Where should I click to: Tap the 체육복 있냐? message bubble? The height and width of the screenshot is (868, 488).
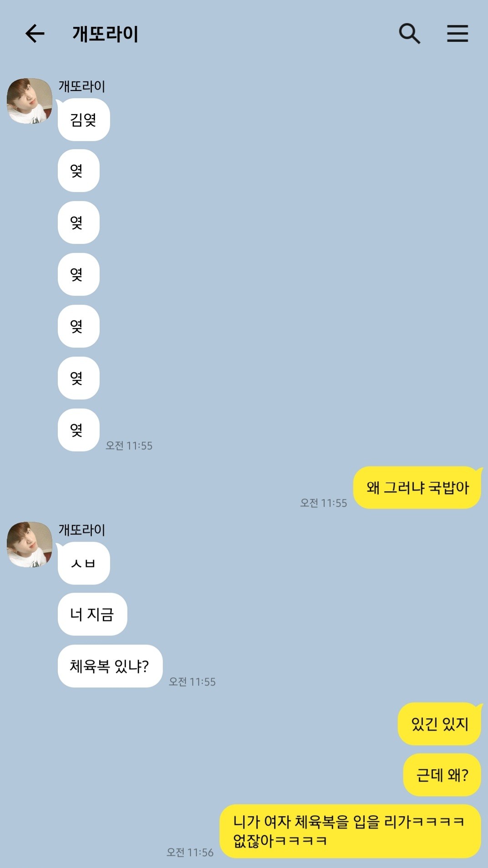click(x=110, y=666)
